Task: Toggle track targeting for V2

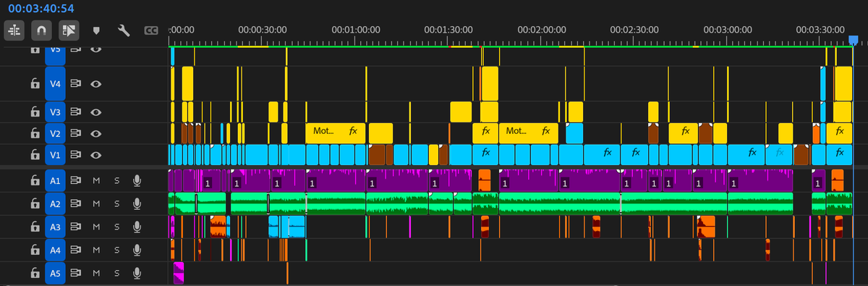Action: 55,134
